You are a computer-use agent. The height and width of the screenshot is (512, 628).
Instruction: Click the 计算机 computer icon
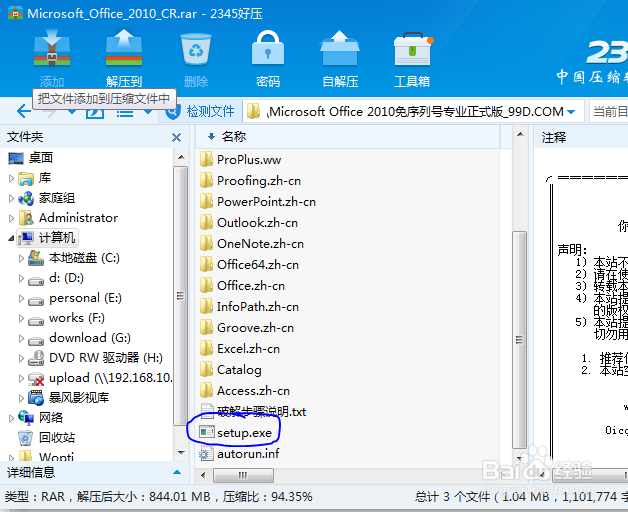(26, 238)
